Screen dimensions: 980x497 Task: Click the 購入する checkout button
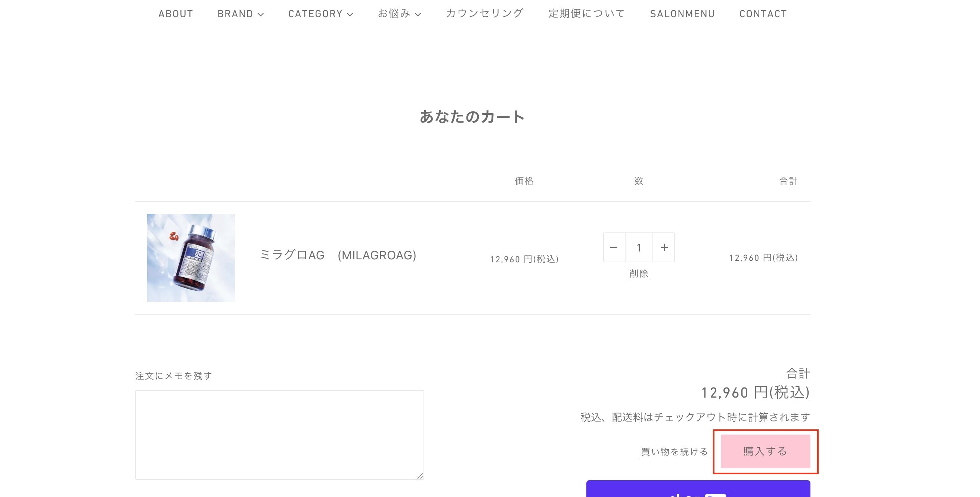(765, 451)
